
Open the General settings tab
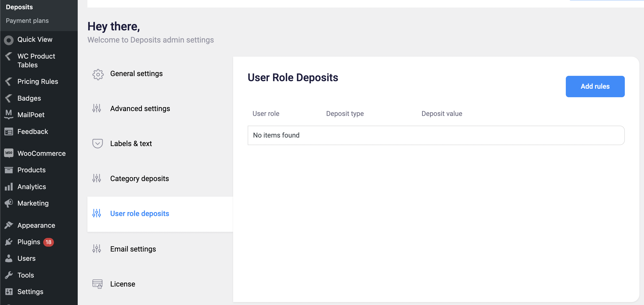coord(160,74)
